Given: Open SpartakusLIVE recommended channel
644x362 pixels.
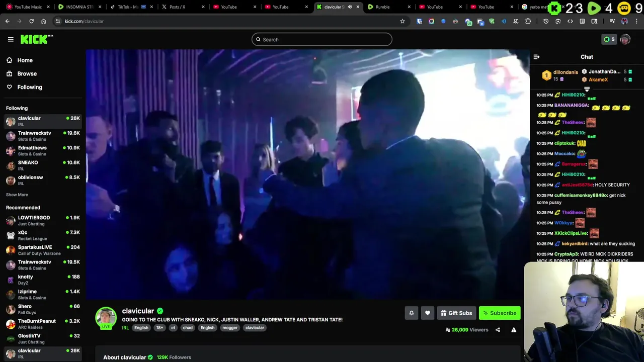Looking at the screenshot, I should coord(43,250).
